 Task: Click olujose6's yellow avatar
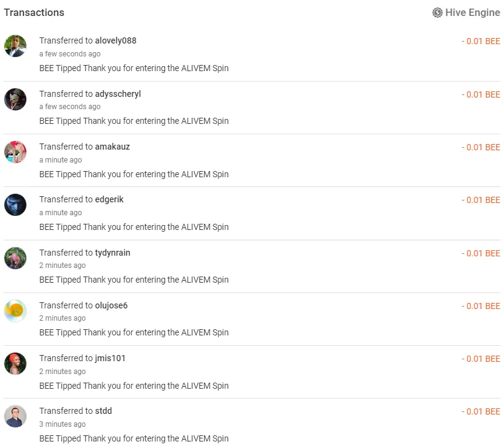click(15, 311)
